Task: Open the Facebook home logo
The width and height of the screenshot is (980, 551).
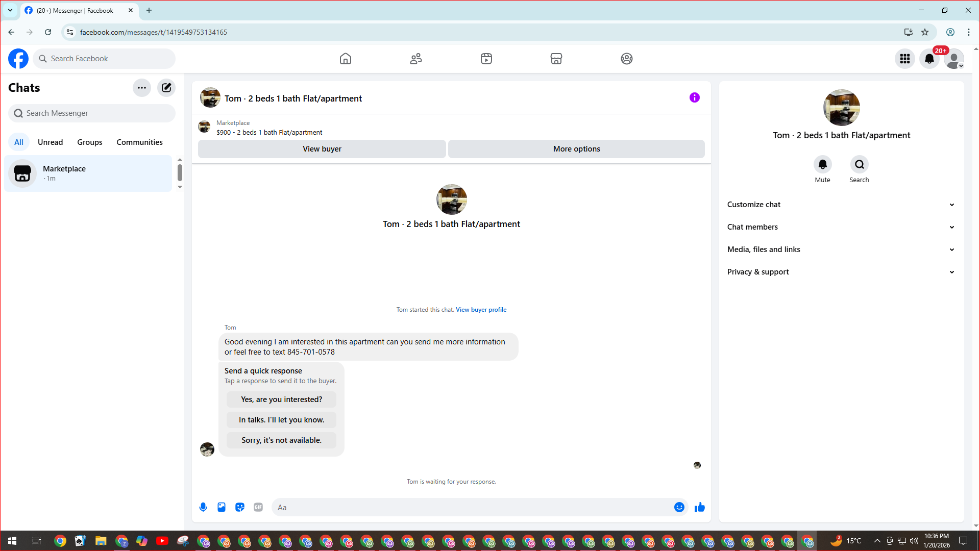Action: pos(18,59)
